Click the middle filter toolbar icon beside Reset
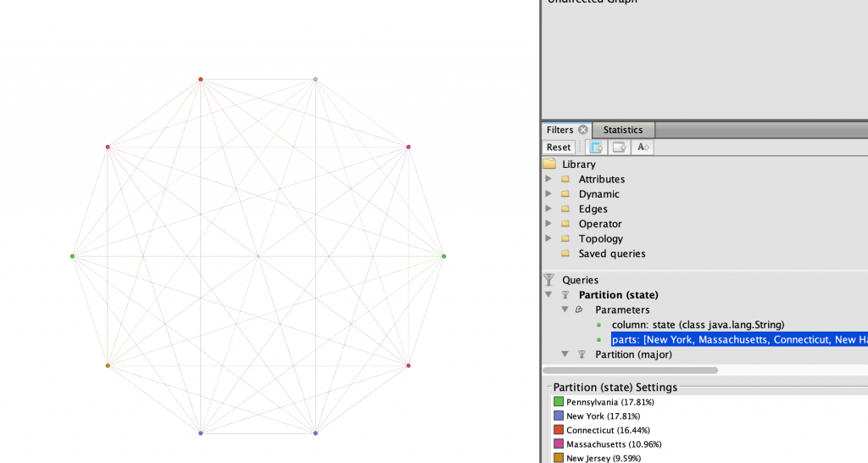This screenshot has width=868, height=463. pyautogui.click(x=619, y=148)
